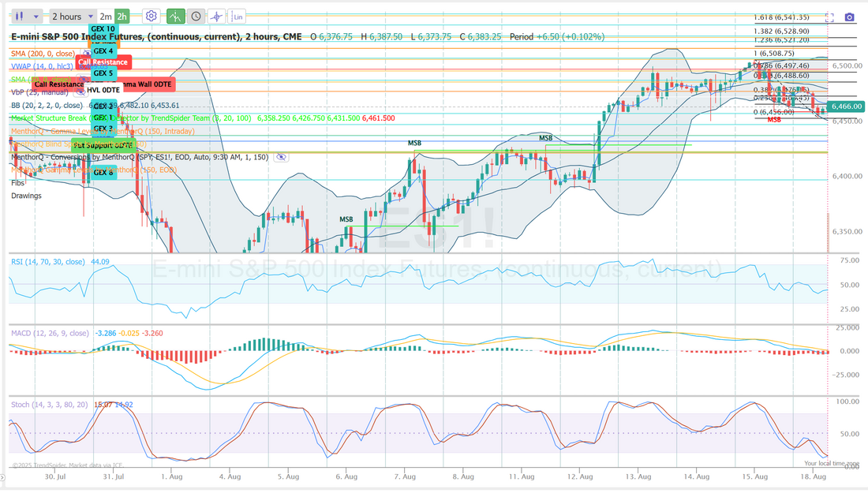Select the RSI (14, 70, 30, close) label
This screenshot has height=493, width=868.
pyautogui.click(x=48, y=262)
